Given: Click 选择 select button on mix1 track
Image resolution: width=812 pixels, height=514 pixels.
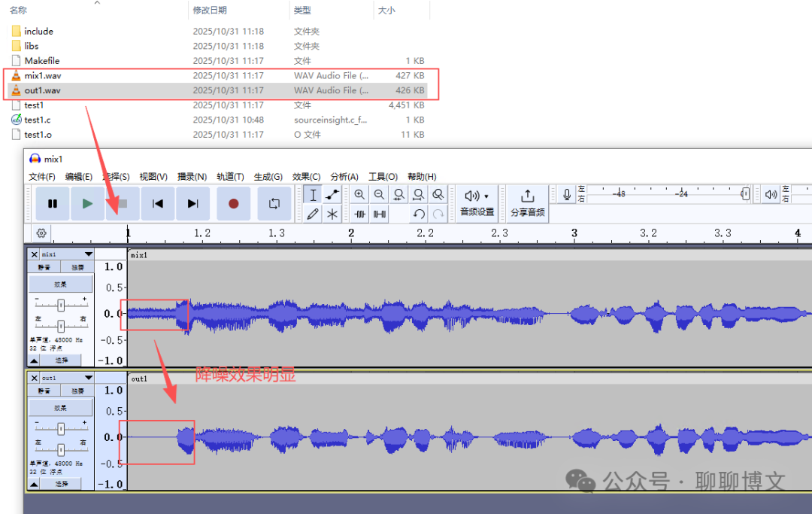Looking at the screenshot, I should pyautogui.click(x=61, y=360).
